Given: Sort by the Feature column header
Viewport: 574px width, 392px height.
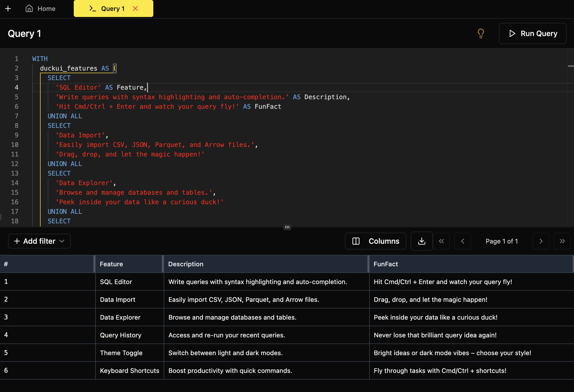Looking at the screenshot, I should pyautogui.click(x=129, y=264).
